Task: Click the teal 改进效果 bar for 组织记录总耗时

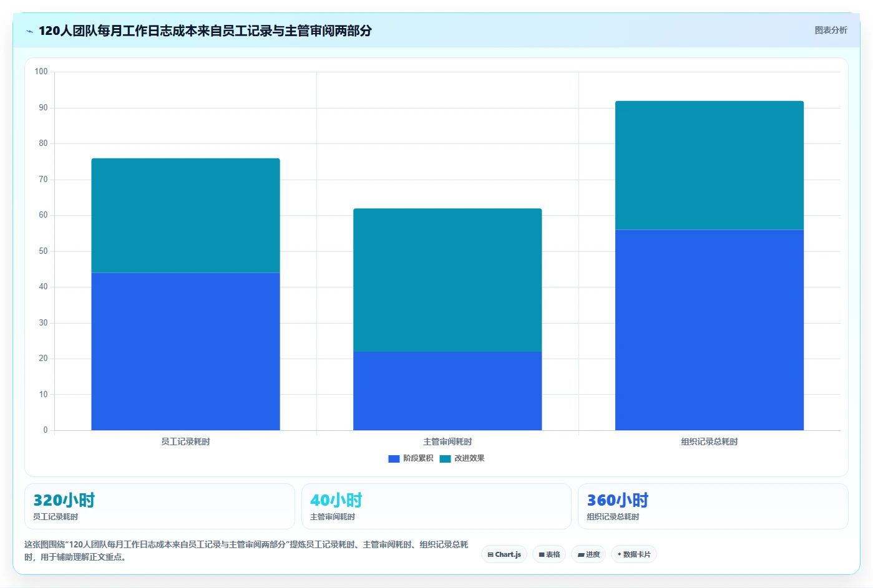Action: [710, 165]
